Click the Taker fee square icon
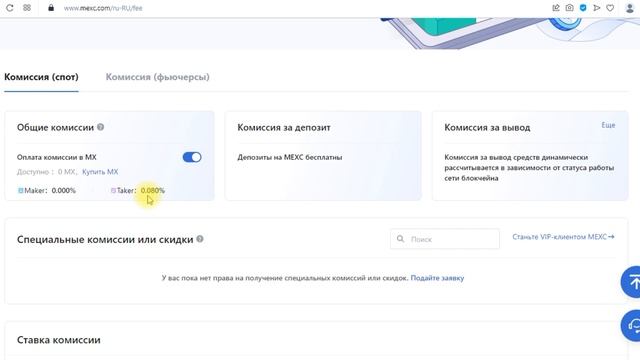Screen dimensions: 640x360 point(113,190)
